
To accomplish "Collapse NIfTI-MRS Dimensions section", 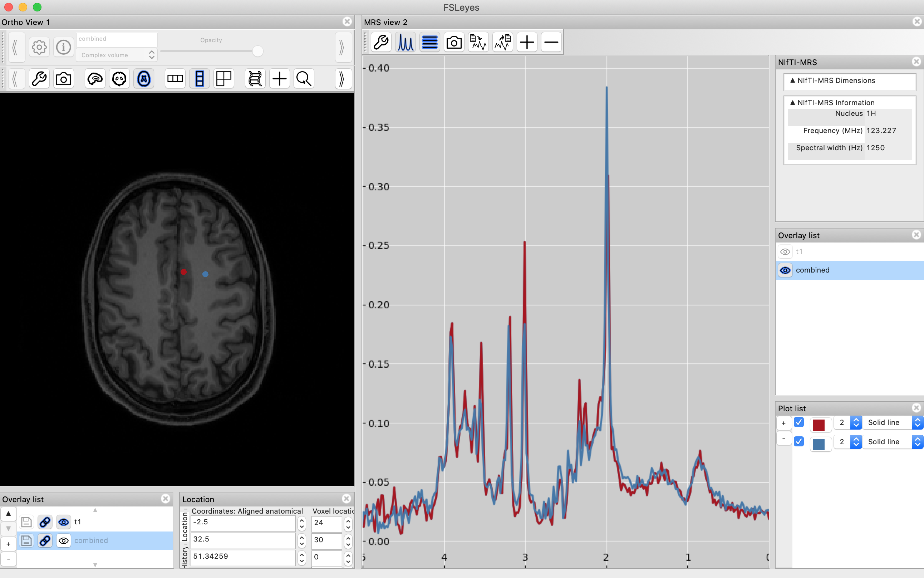I will click(x=793, y=81).
